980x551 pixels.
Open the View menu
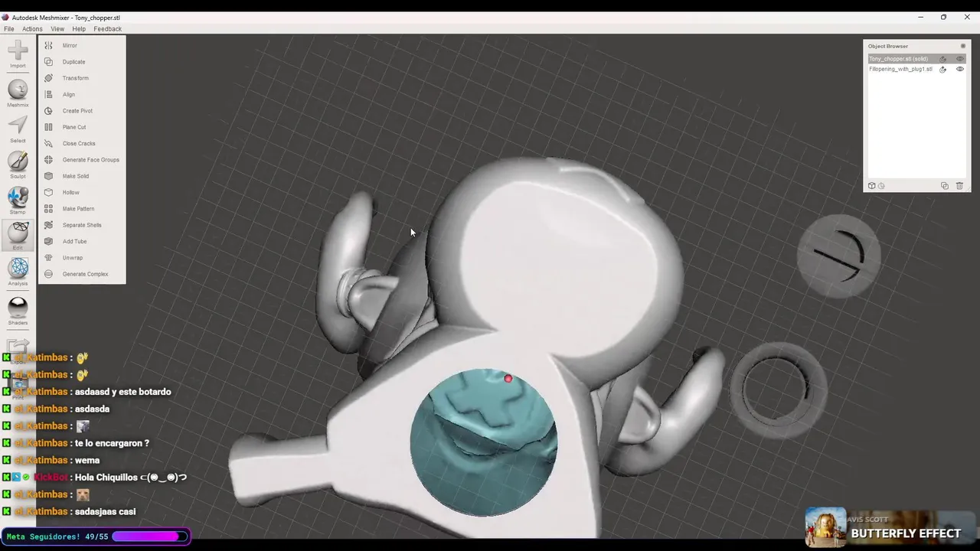57,29
